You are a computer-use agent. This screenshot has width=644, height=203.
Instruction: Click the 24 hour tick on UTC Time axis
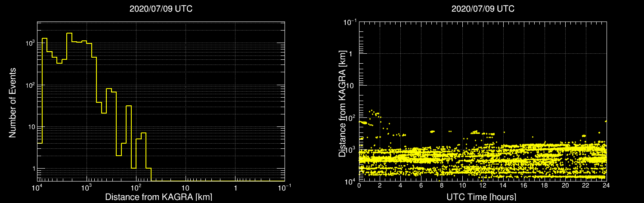606,186
